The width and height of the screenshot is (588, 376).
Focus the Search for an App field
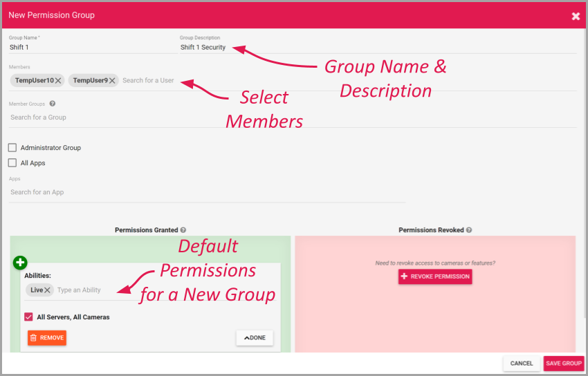(208, 193)
